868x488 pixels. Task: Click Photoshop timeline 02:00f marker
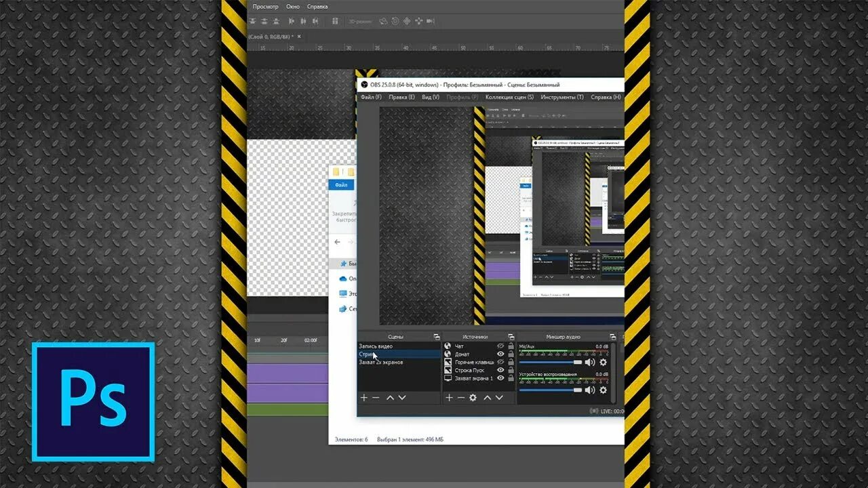point(311,340)
